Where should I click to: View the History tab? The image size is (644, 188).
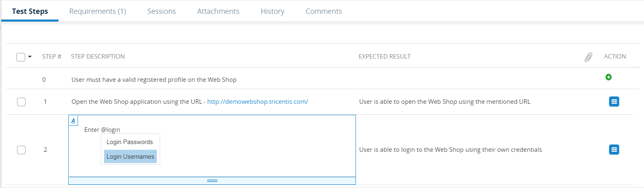272,11
